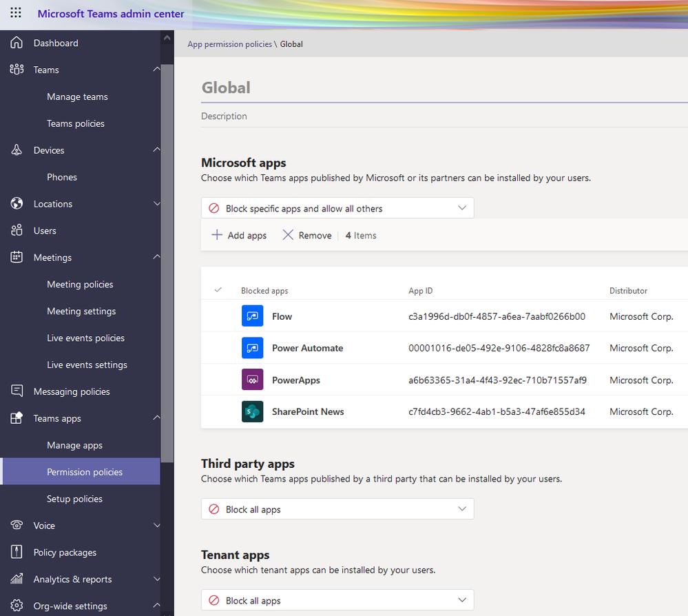Click the X icon beside Remove

click(288, 235)
